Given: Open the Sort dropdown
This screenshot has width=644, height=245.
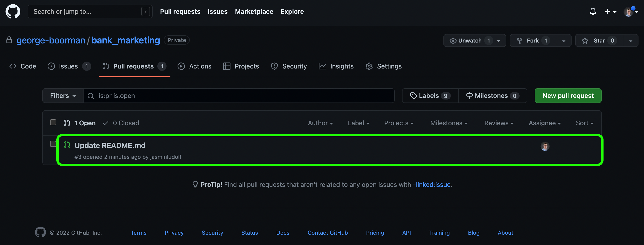Looking at the screenshot, I should (x=584, y=123).
